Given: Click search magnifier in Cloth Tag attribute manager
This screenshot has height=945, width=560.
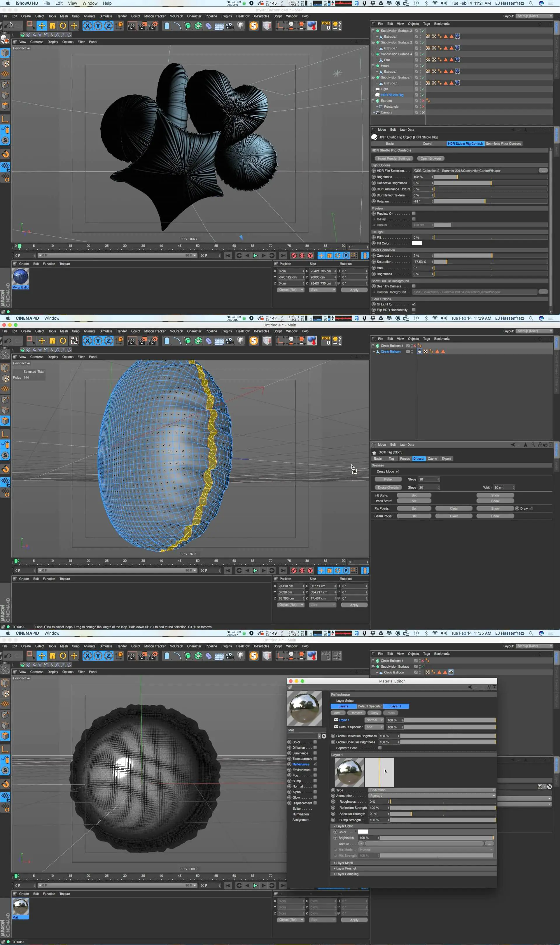Looking at the screenshot, I should click(x=533, y=444).
